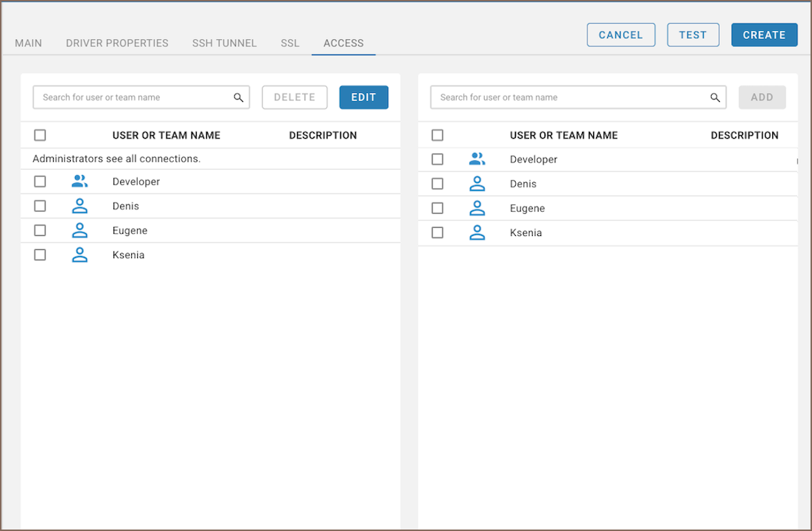Screen dimensions: 812x531
Task: Click Eugene user icon in left list
Action: click(x=80, y=231)
